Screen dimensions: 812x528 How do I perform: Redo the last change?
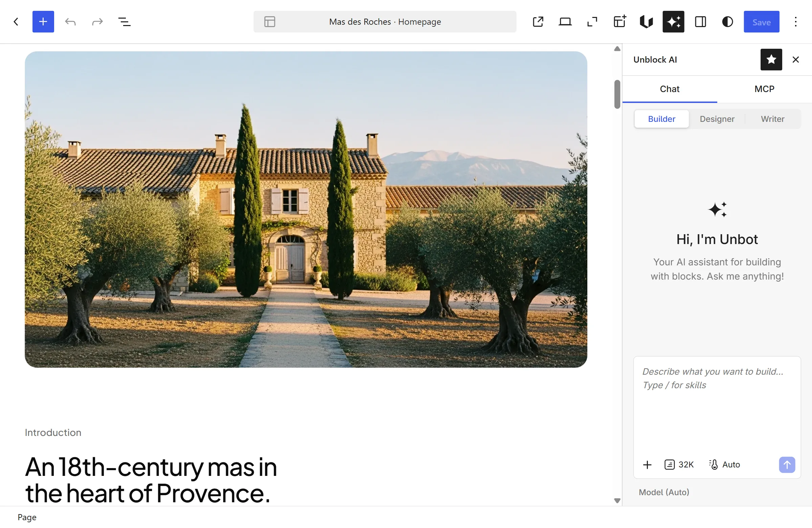point(97,22)
